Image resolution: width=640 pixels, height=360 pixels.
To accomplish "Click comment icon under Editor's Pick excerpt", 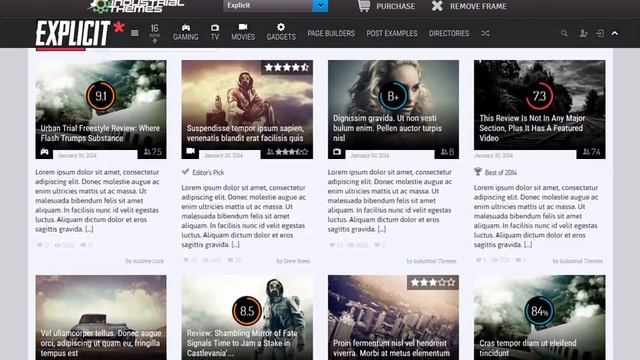I will (230, 260).
